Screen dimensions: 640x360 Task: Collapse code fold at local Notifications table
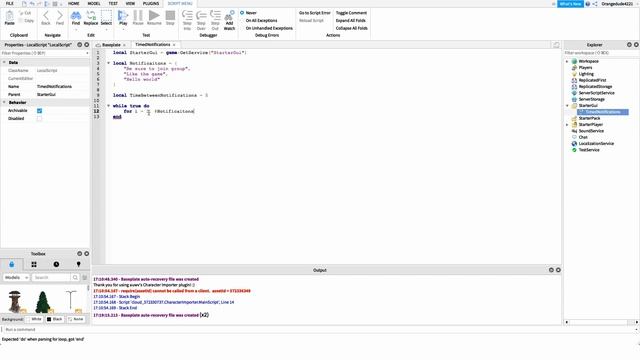tap(109, 63)
